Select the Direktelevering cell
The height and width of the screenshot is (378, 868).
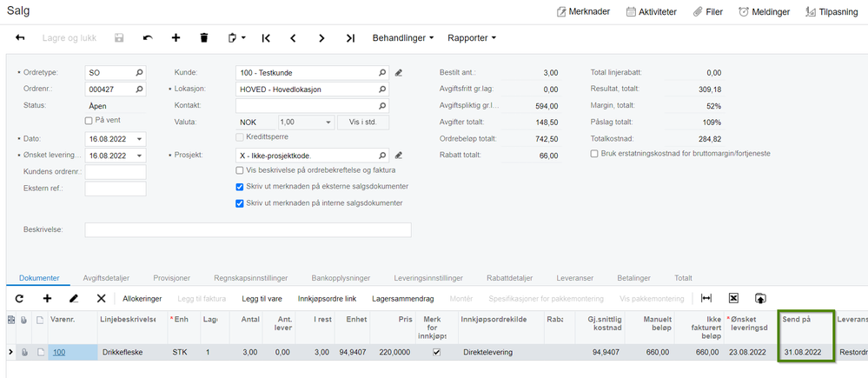[500, 352]
